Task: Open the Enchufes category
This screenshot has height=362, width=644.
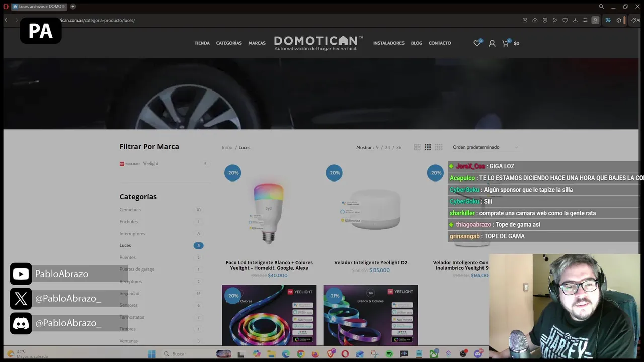Action: click(129, 222)
